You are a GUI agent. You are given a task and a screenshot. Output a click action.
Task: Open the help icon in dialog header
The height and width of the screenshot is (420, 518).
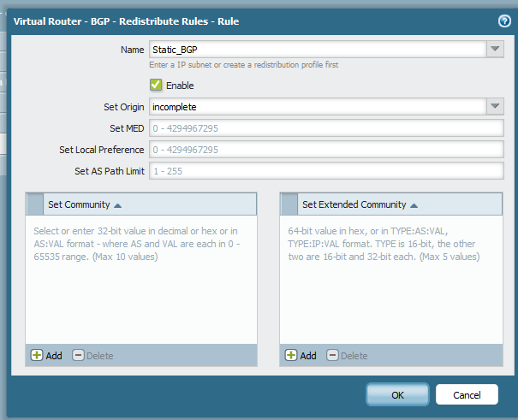tap(504, 21)
